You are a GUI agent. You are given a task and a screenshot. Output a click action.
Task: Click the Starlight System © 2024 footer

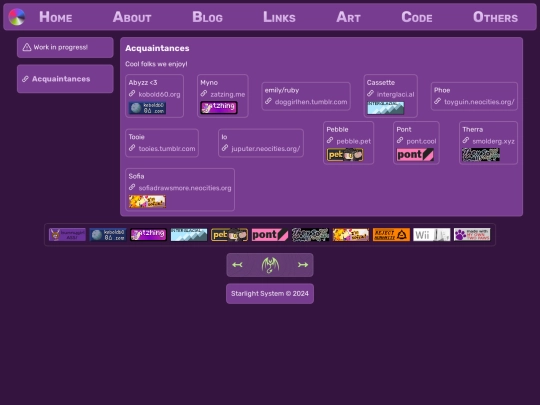[x=270, y=294]
